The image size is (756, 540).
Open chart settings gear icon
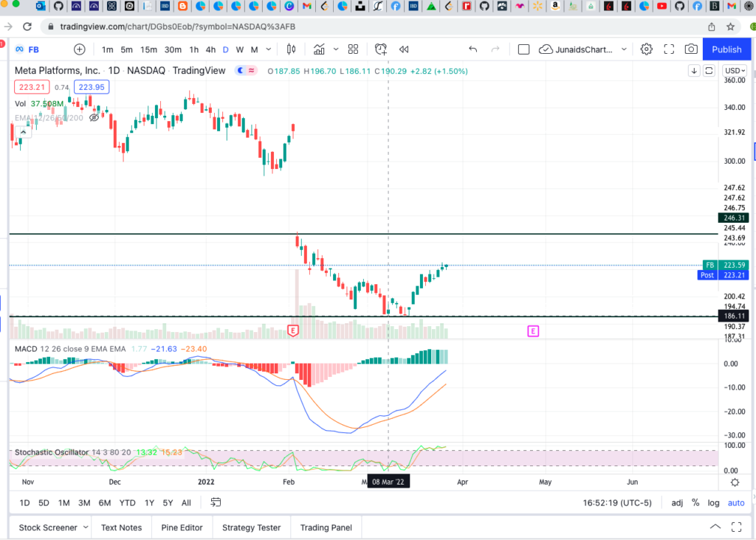click(x=646, y=49)
